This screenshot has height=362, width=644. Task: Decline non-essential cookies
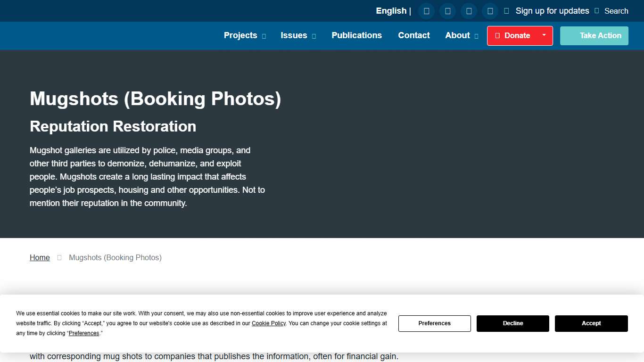point(512,323)
